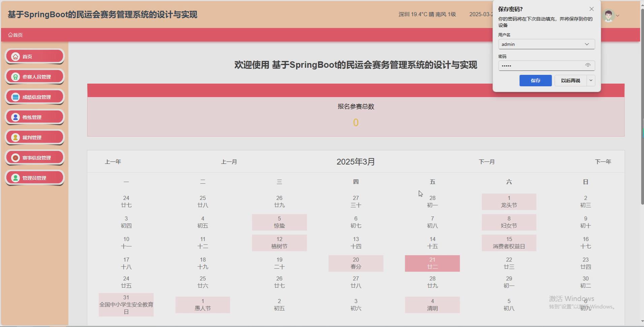Open 教练管理 using its sidebar icon
The image size is (644, 327).
tap(15, 117)
